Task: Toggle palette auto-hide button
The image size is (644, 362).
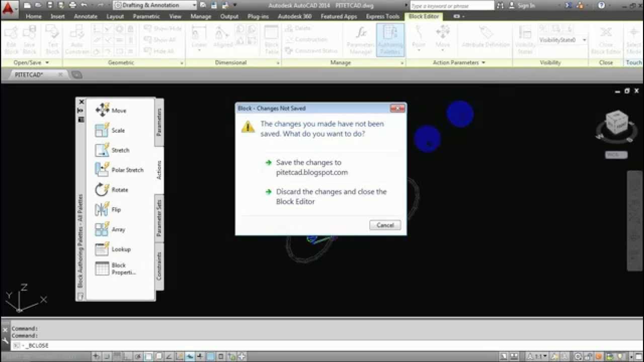Action: pyautogui.click(x=80, y=111)
